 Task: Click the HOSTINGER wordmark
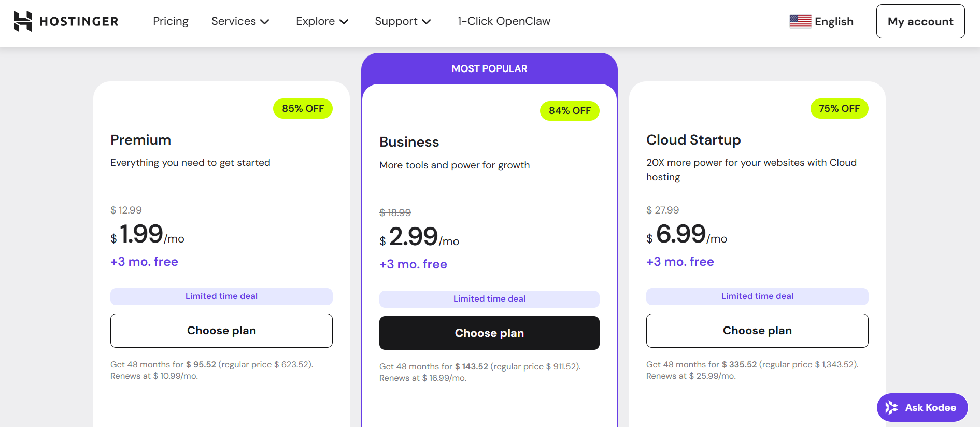coord(79,21)
